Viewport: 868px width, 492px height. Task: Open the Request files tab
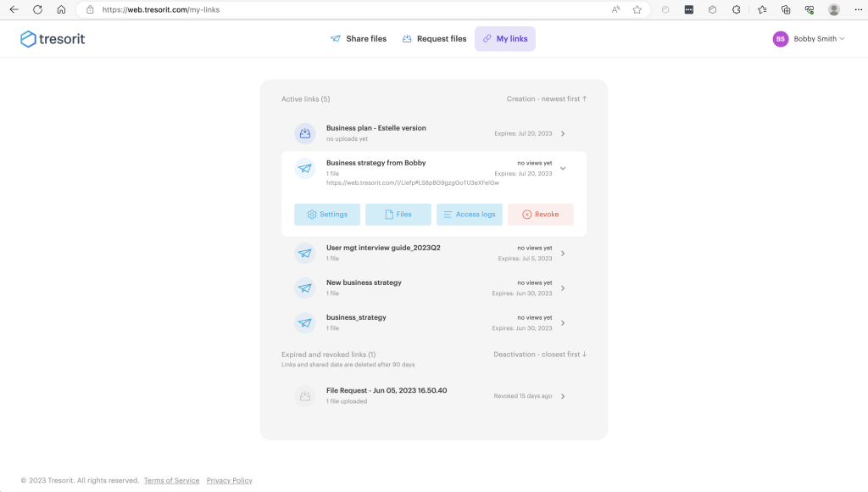coord(434,39)
